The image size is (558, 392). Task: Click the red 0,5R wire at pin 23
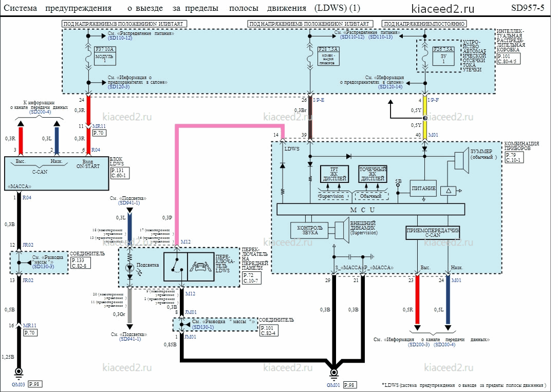(x=417, y=299)
